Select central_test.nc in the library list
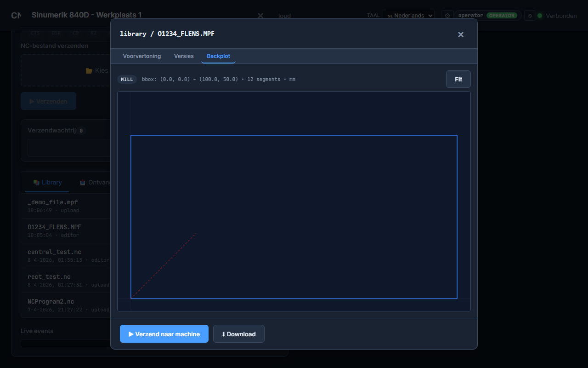This screenshot has height=368, width=588. (x=66, y=255)
